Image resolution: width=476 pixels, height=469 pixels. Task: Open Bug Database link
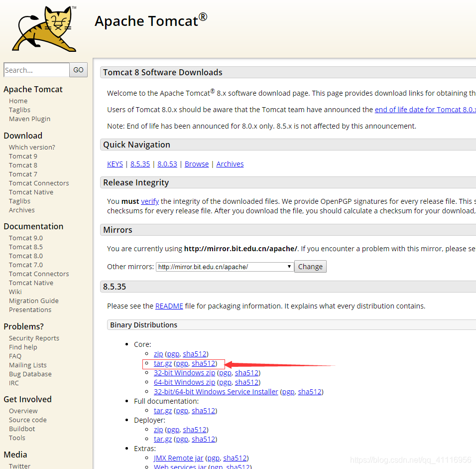(30, 374)
